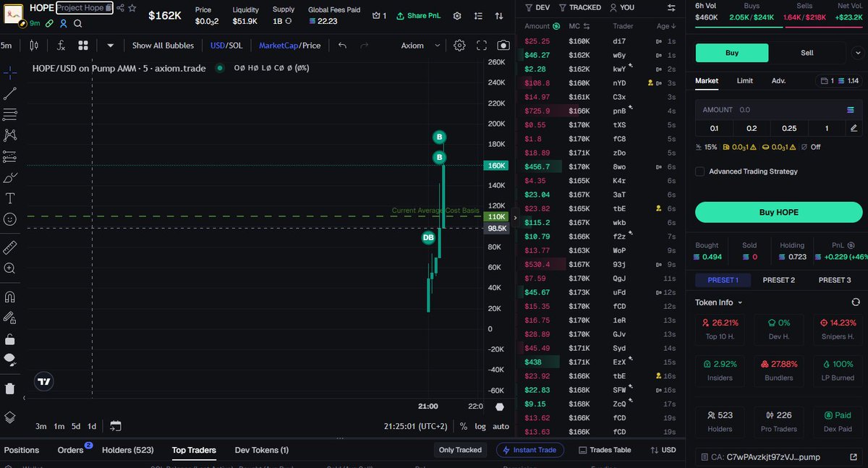Image resolution: width=868 pixels, height=468 pixels.
Task: Toggle percent scale on chart
Action: [463, 426]
